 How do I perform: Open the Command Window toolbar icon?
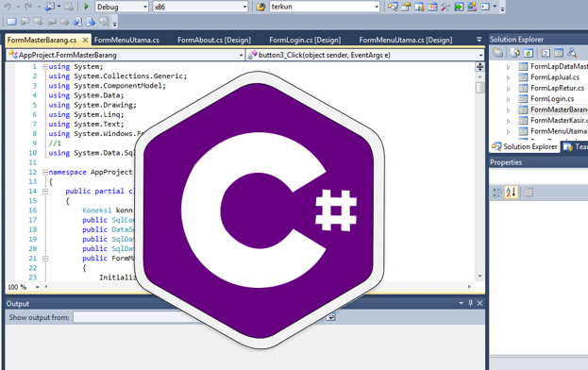[485, 7]
